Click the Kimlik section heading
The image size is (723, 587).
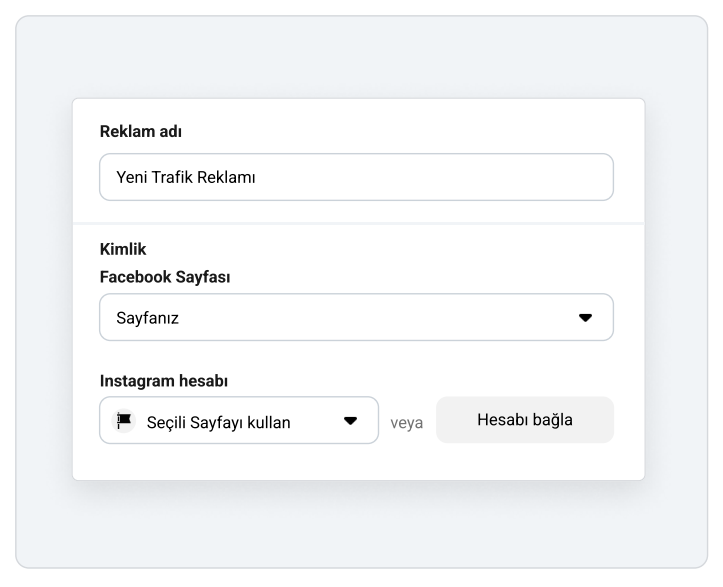click(x=123, y=249)
